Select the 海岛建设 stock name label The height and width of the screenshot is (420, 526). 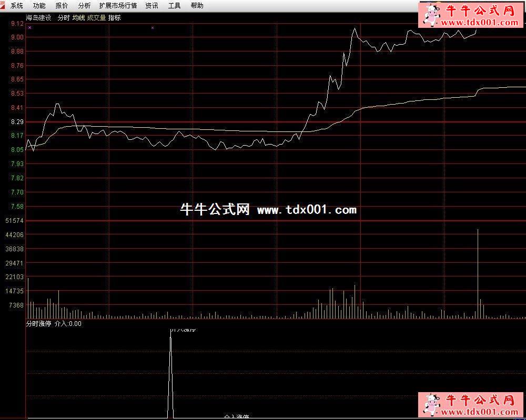click(x=38, y=18)
